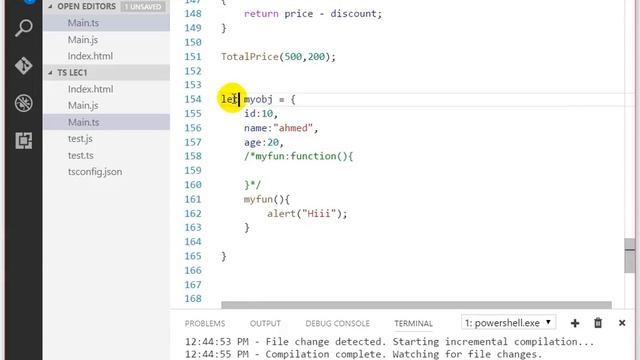Click line number 168 in gutter
The height and width of the screenshot is (360, 640).
tap(193, 298)
